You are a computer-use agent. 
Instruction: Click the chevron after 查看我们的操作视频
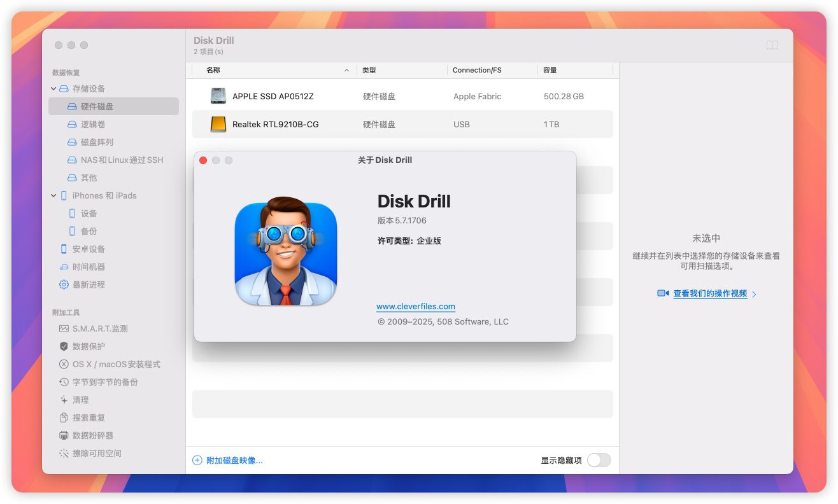pos(754,294)
